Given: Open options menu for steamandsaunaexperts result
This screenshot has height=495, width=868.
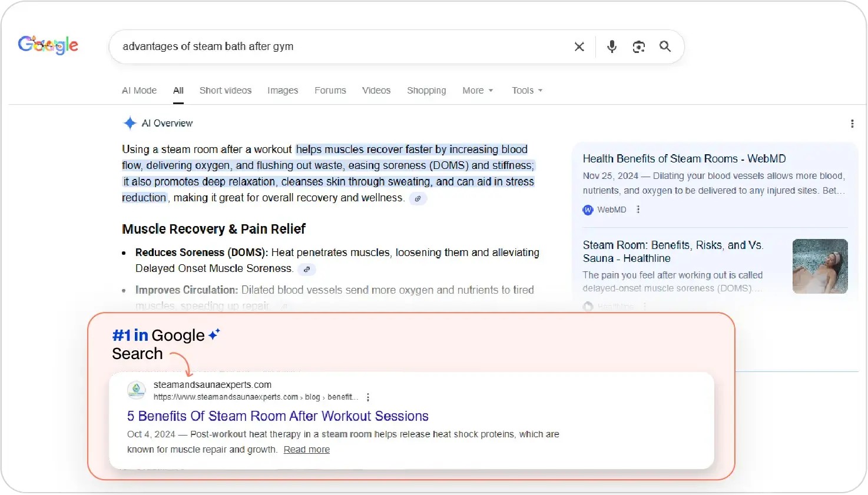Looking at the screenshot, I should point(368,397).
